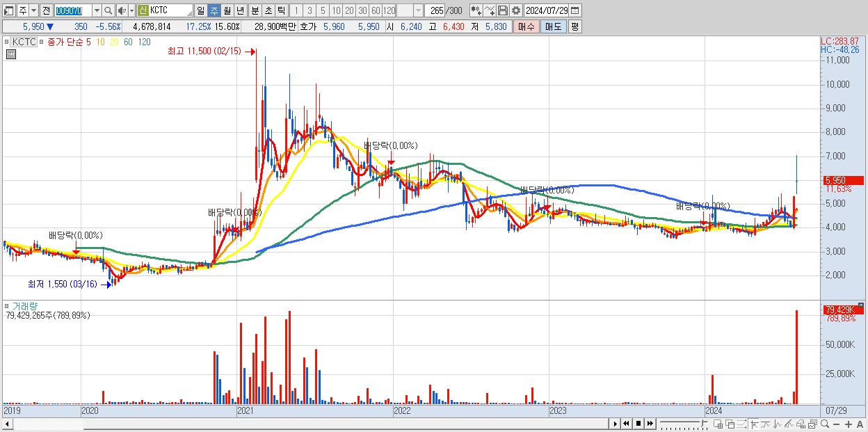Select the yearly (년) period toggle
868x432 pixels.
[x=240, y=10]
